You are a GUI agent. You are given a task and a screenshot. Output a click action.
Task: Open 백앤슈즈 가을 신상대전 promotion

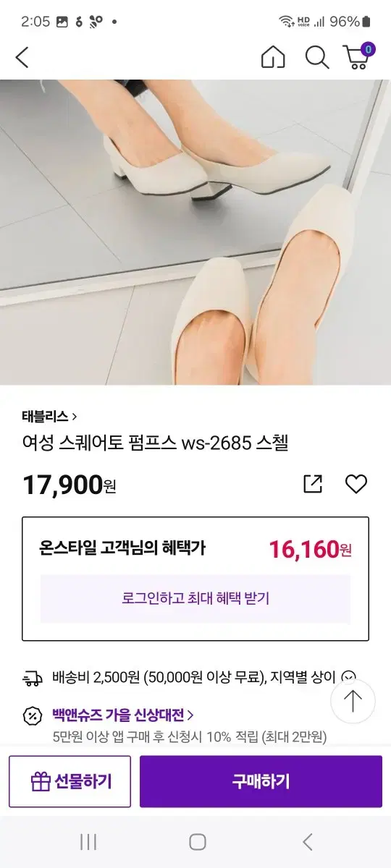pos(122,715)
